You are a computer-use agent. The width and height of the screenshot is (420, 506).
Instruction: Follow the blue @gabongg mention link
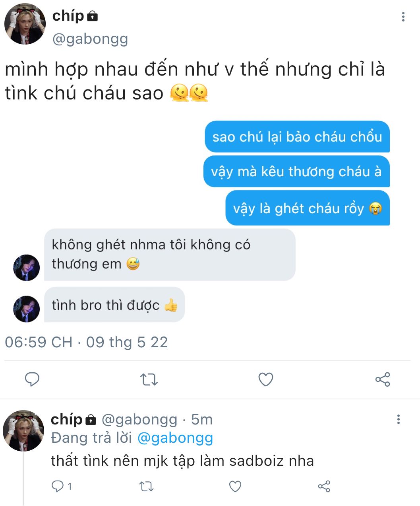pos(175,438)
